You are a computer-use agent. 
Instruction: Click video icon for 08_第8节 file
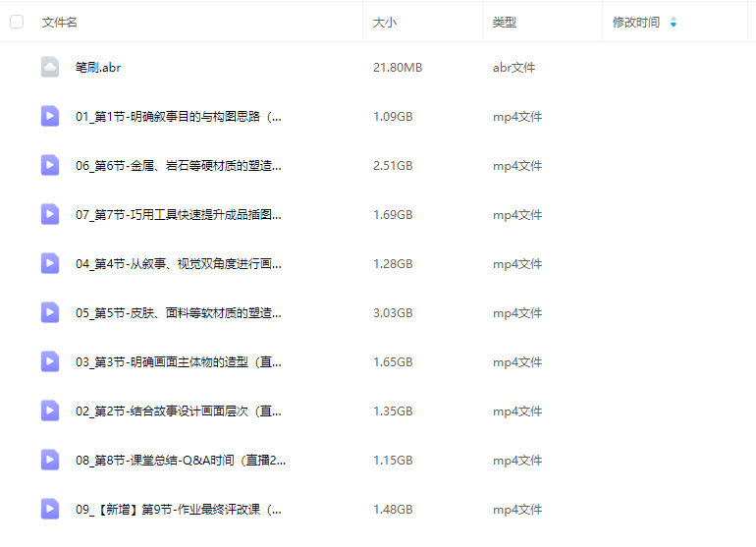click(50, 460)
